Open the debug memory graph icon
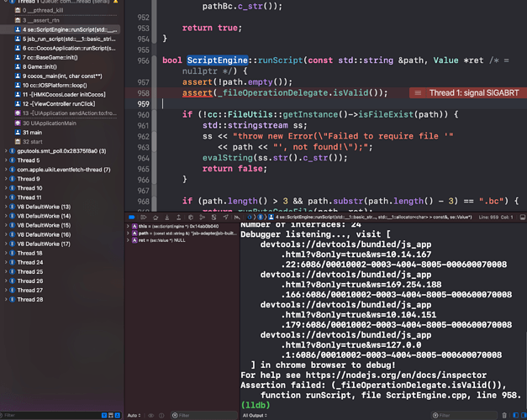527x420 pixels. (203, 218)
